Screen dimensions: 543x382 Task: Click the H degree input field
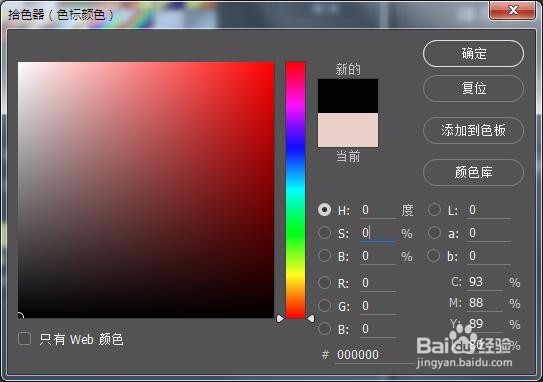(x=377, y=210)
